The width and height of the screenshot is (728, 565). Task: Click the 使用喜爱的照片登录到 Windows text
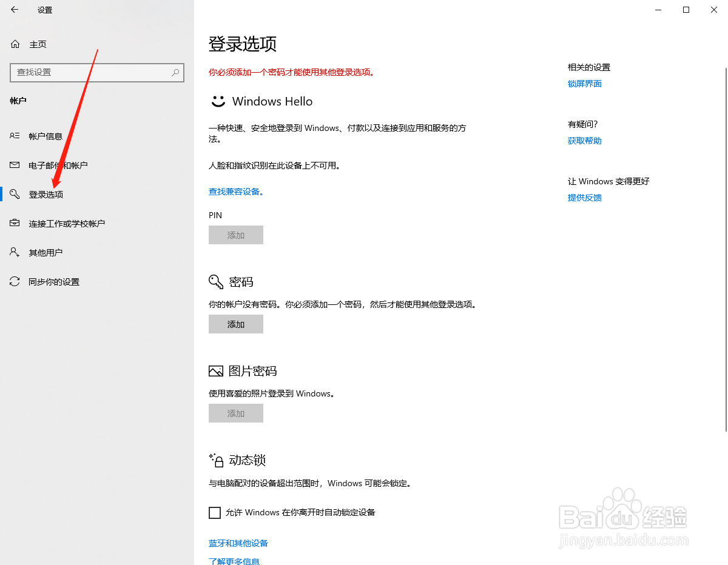272,393
